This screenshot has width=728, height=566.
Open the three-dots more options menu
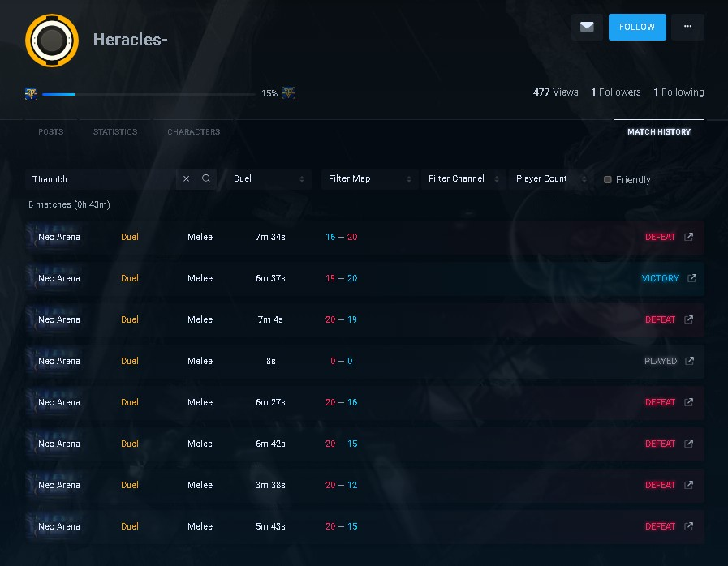point(687,27)
